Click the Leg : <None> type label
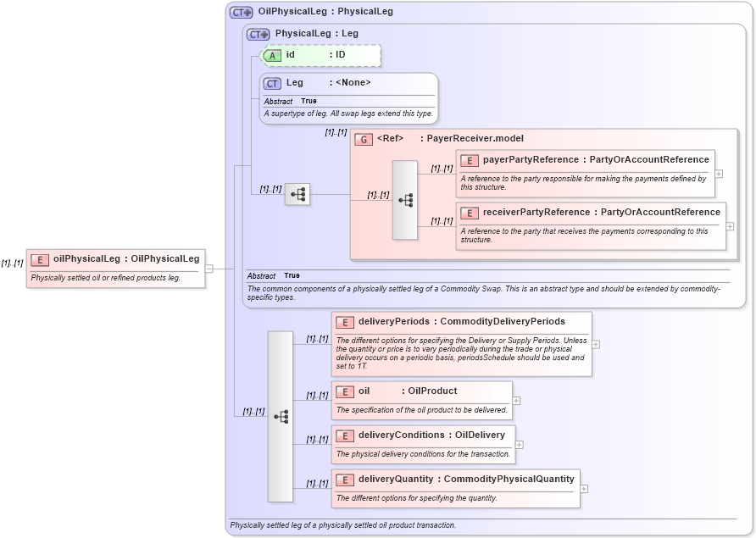The height and width of the screenshot is (538, 756). [328, 83]
